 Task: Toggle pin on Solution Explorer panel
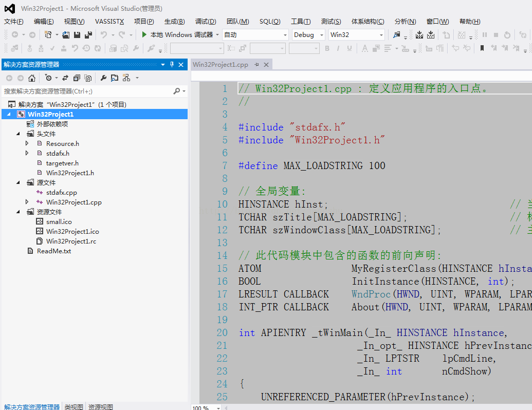click(172, 64)
